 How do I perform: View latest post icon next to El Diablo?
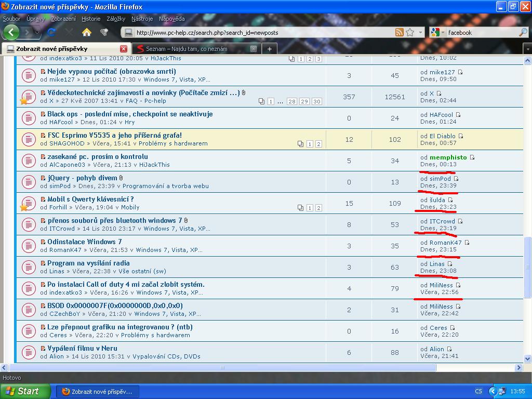pyautogui.click(x=461, y=136)
